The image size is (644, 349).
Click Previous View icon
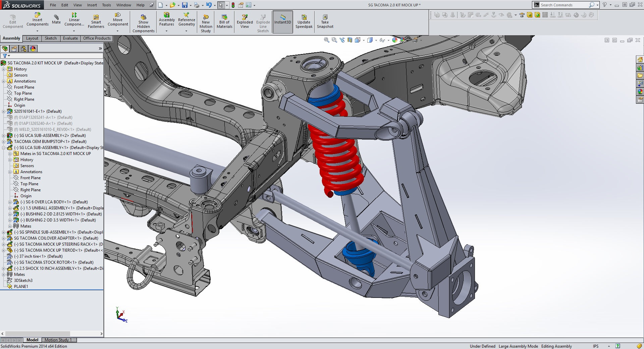[342, 40]
